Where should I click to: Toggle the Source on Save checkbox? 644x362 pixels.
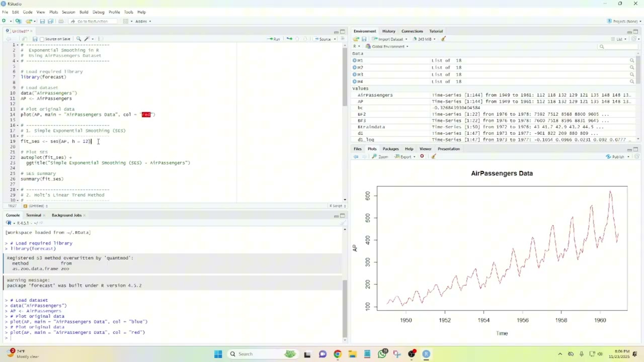pyautogui.click(x=42, y=39)
